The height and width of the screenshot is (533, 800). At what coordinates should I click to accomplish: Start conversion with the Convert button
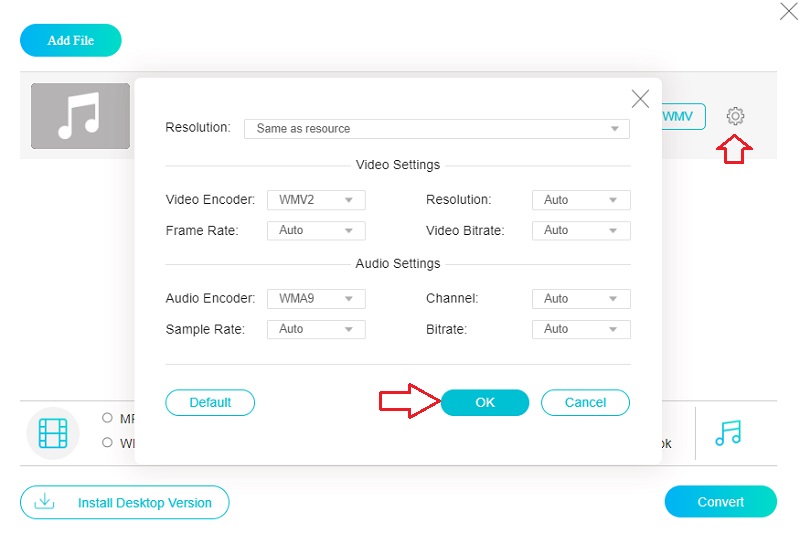click(x=720, y=502)
